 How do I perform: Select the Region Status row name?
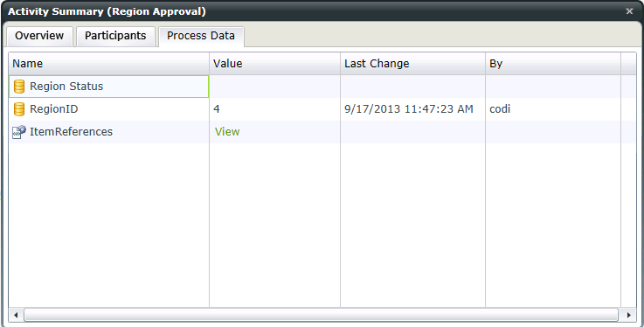pos(66,87)
